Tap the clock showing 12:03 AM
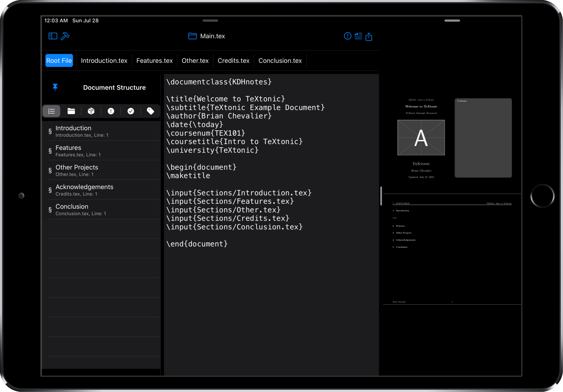Image resolution: width=563 pixels, height=392 pixels. click(x=56, y=20)
